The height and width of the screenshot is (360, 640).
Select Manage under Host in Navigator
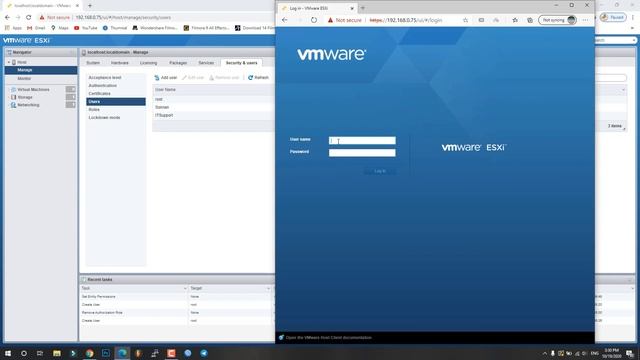click(x=41, y=70)
